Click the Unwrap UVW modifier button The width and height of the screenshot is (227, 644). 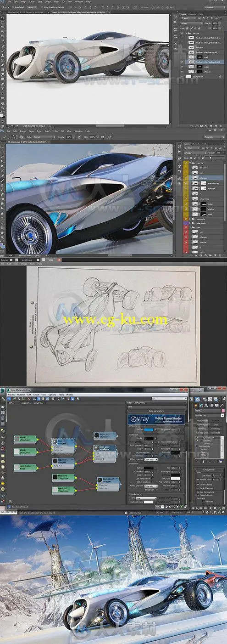(x=202, y=433)
